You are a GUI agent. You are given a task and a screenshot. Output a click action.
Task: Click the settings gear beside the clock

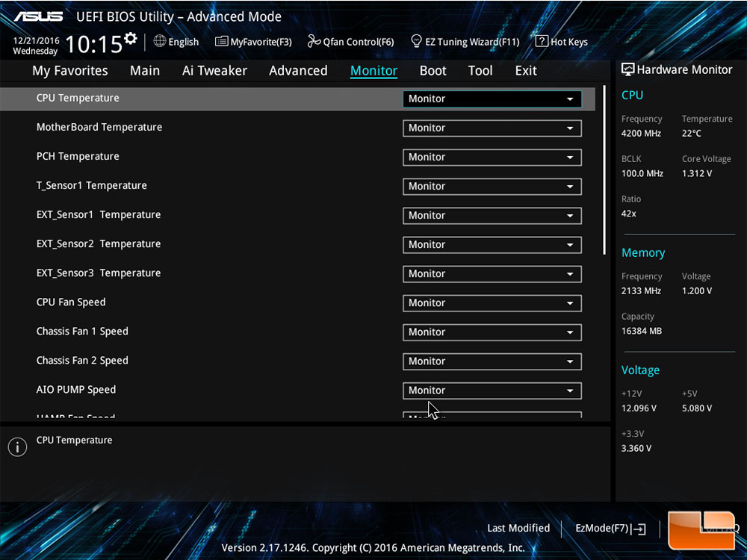(131, 39)
